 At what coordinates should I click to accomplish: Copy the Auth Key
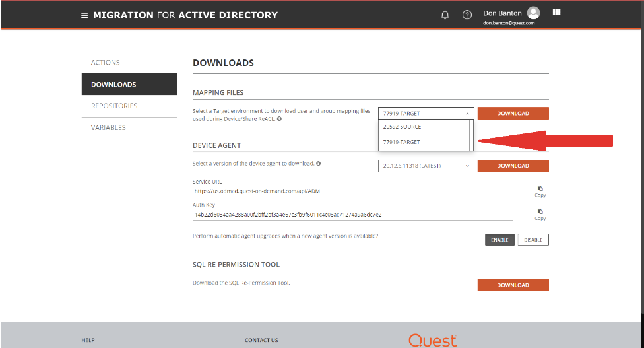[x=540, y=214]
